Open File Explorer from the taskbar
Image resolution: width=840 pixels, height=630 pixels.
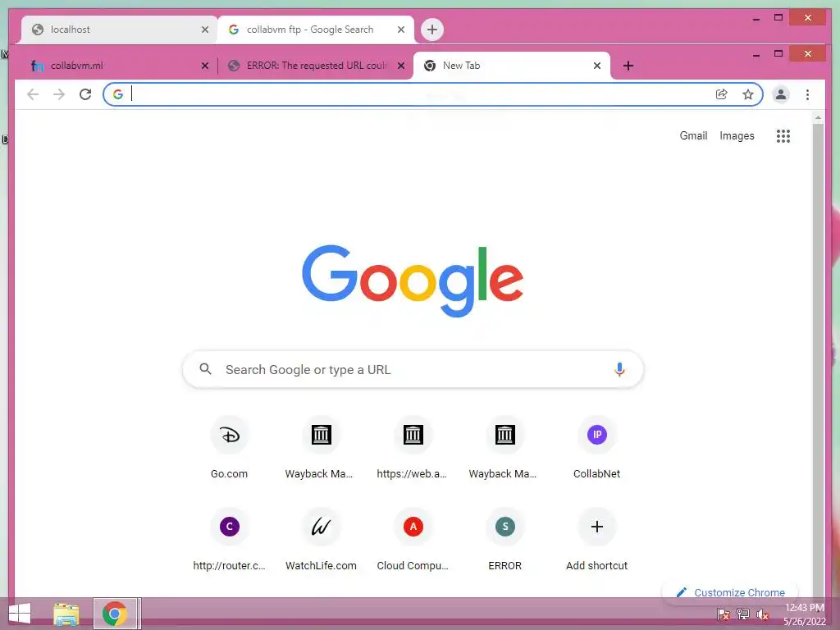click(66, 614)
